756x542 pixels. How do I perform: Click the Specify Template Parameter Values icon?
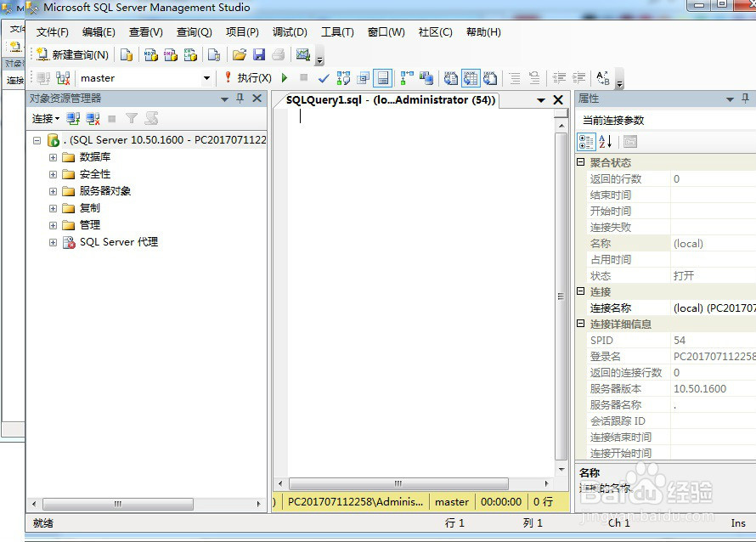tap(603, 78)
